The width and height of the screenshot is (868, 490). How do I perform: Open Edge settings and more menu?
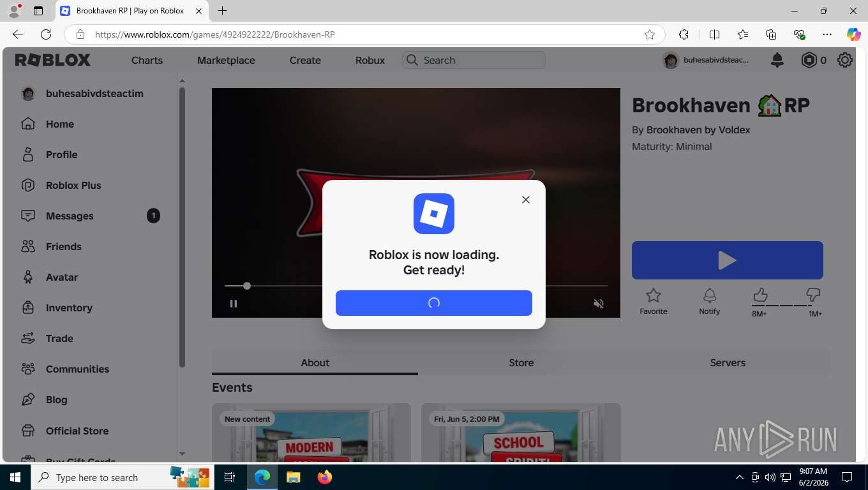827,34
